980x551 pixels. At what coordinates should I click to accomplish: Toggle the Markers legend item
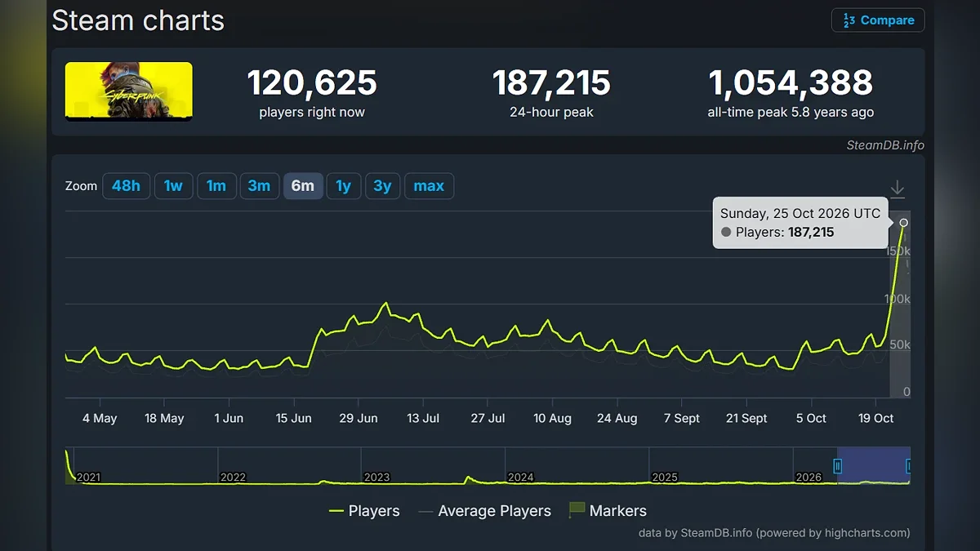point(608,511)
